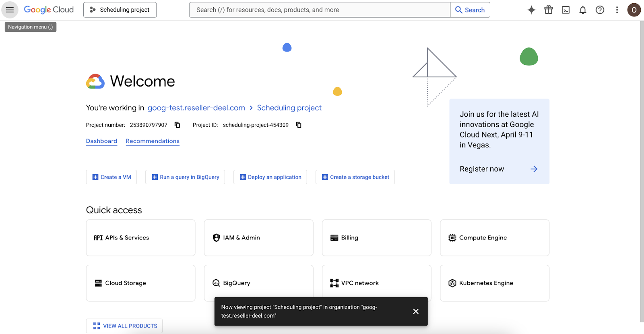Click the blue Search button
Screen dimensions: 644x334
470,10
